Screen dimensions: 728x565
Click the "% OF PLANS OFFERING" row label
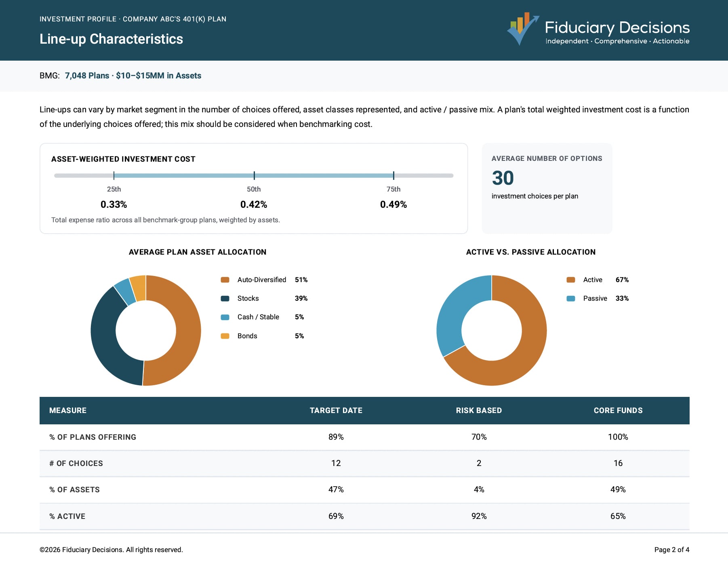(x=93, y=437)
